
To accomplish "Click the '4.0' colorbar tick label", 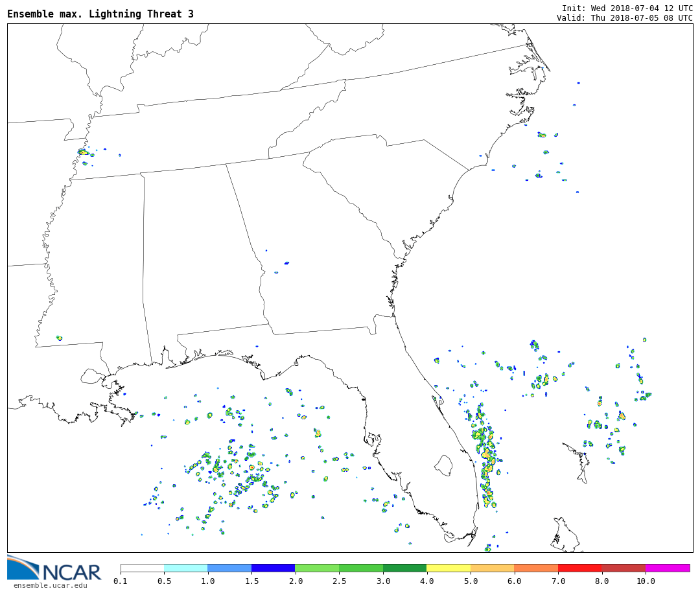I will click(x=426, y=582).
